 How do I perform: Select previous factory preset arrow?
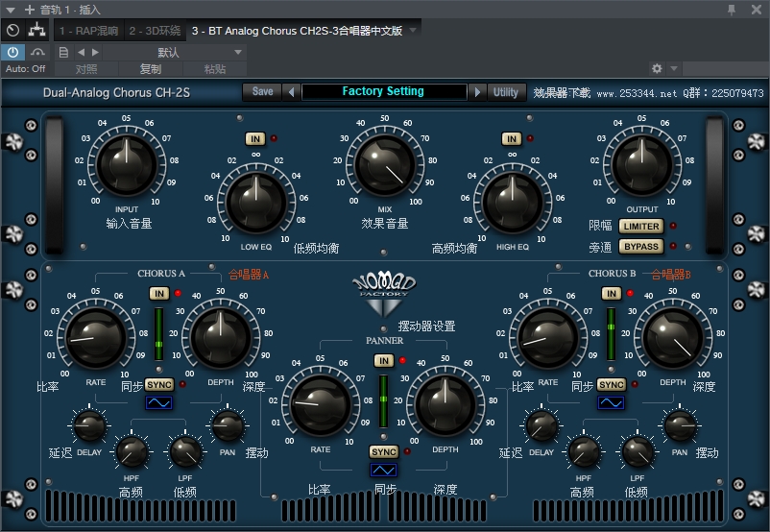(x=291, y=92)
